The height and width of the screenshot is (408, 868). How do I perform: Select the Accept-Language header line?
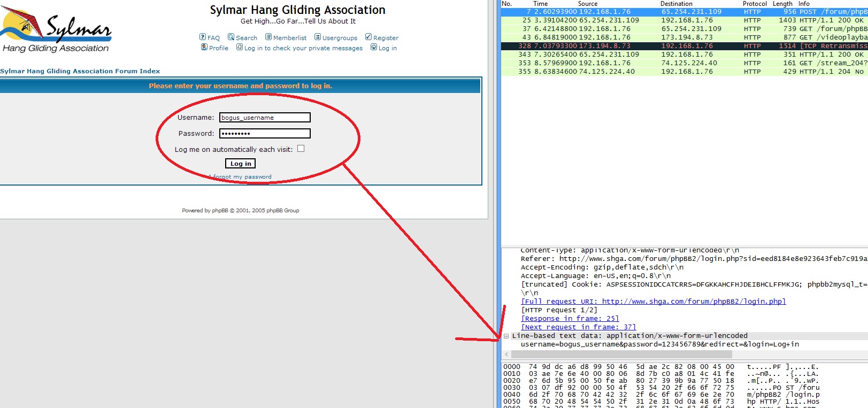tap(596, 276)
